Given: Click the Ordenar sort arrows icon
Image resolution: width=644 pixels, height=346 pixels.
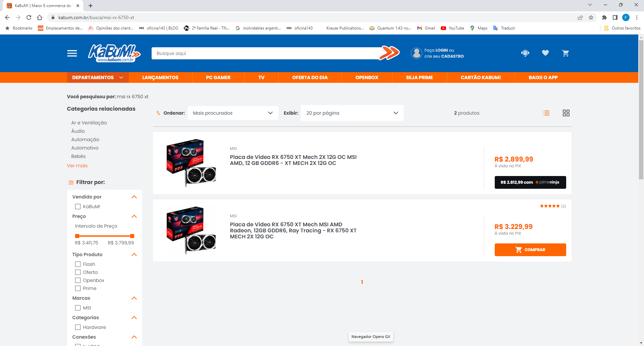Looking at the screenshot, I should pyautogui.click(x=158, y=113).
